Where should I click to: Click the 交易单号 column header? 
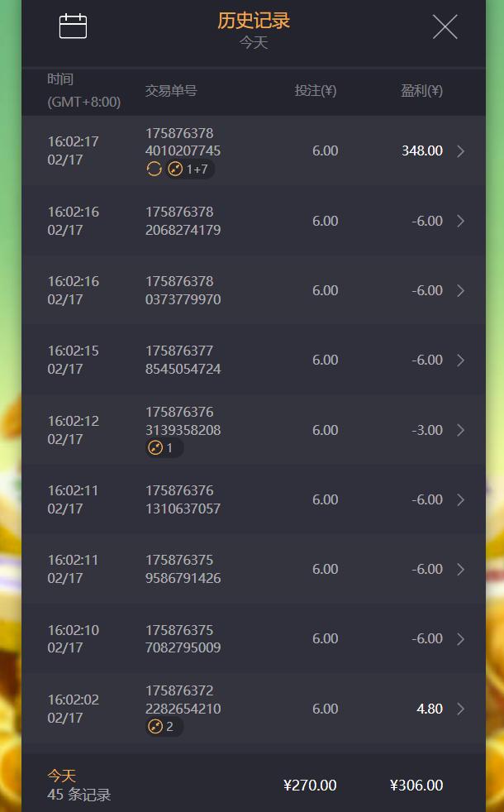171,91
